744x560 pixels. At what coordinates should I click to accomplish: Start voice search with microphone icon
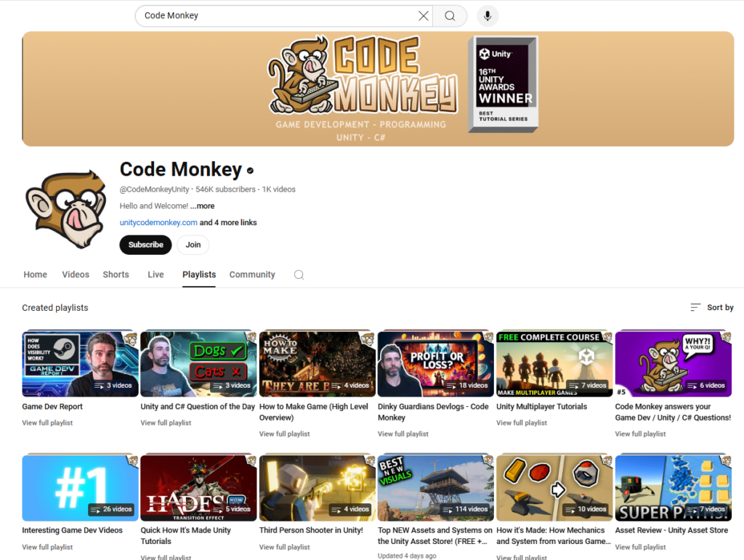[x=488, y=16]
